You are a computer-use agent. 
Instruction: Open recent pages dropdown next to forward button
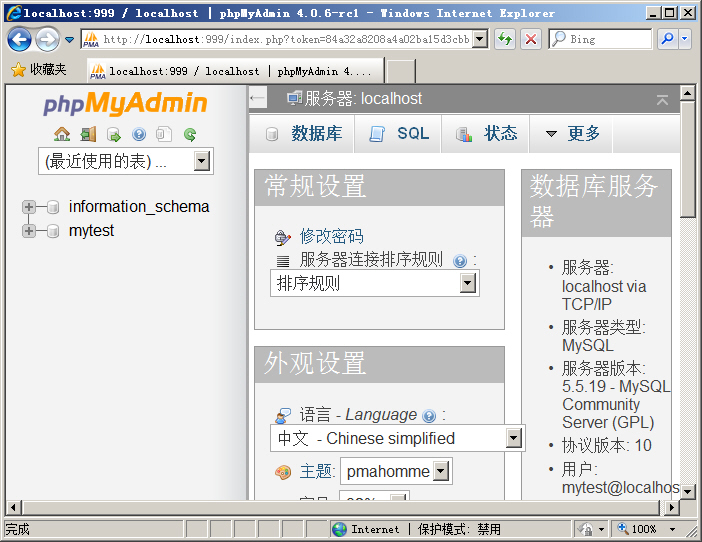click(x=69, y=40)
